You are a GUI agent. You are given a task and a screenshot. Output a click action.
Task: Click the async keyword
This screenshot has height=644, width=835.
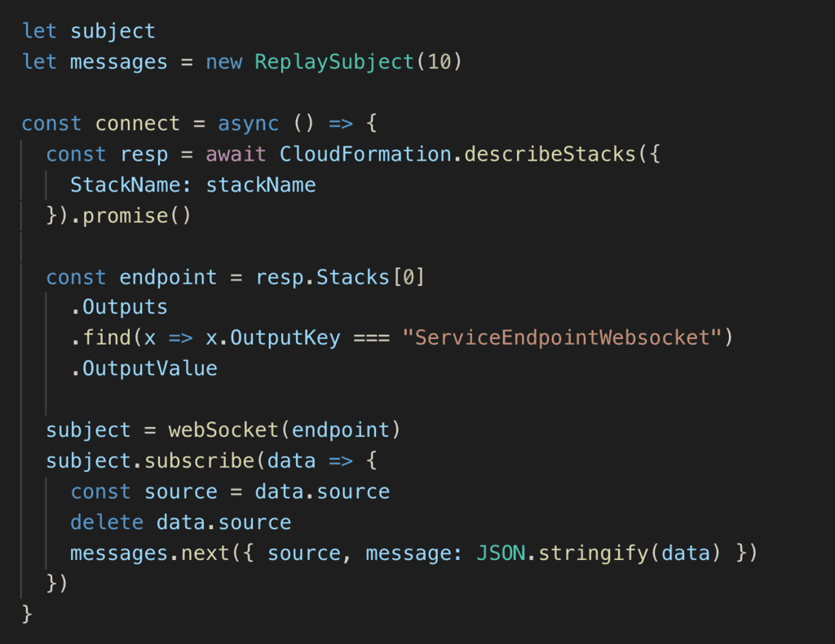(248, 124)
